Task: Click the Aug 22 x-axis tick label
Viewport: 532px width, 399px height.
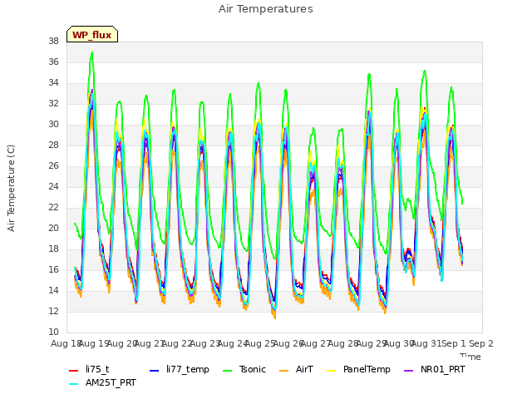Action: (177, 343)
